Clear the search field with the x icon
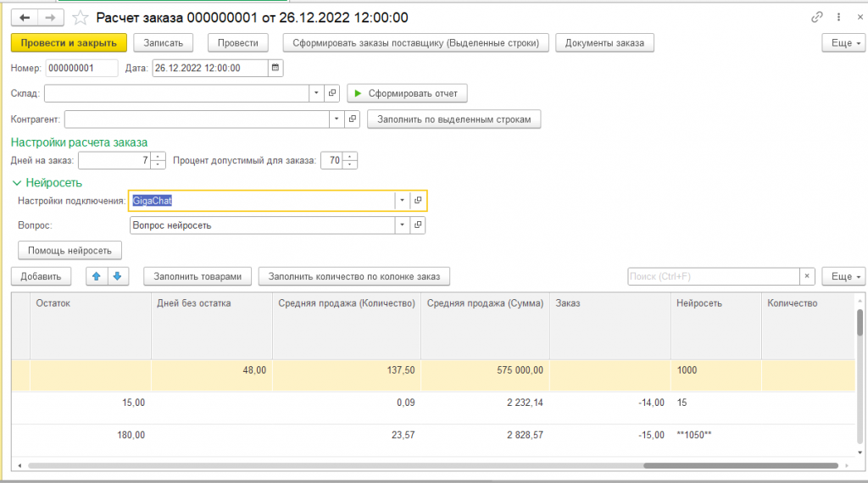This screenshot has height=483, width=868. pos(807,276)
